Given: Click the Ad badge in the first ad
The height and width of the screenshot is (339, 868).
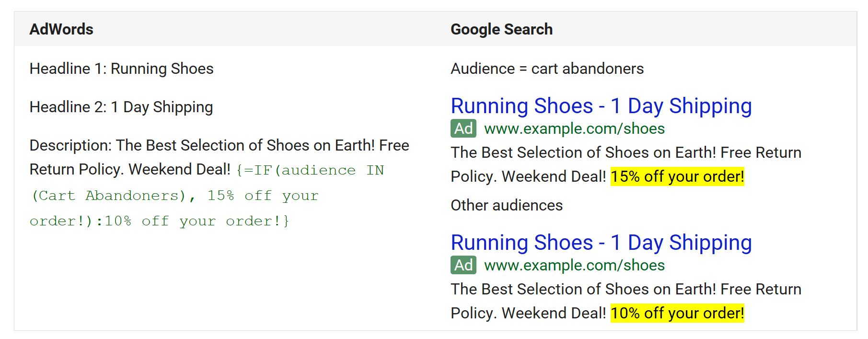Looking at the screenshot, I should point(463,129).
